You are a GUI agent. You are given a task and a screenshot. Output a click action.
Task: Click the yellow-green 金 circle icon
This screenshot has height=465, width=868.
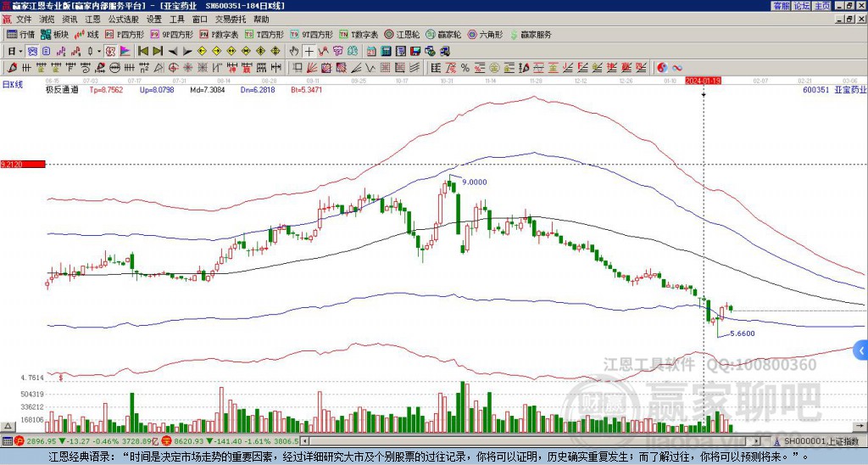pyautogui.click(x=494, y=68)
